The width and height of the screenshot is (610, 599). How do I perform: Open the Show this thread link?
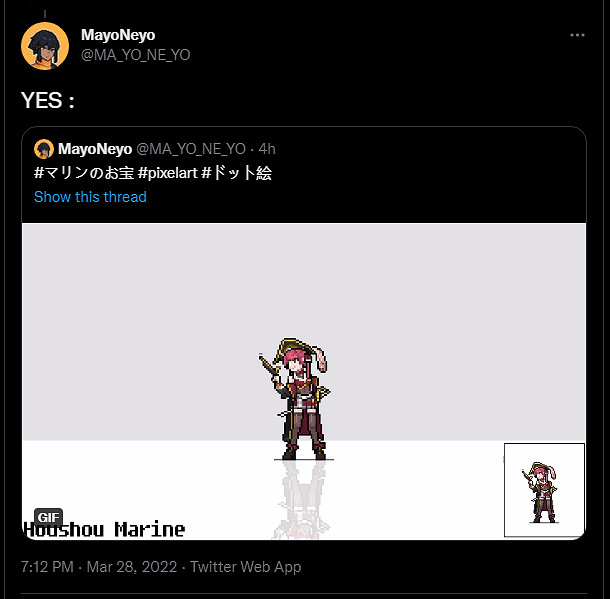(x=90, y=197)
